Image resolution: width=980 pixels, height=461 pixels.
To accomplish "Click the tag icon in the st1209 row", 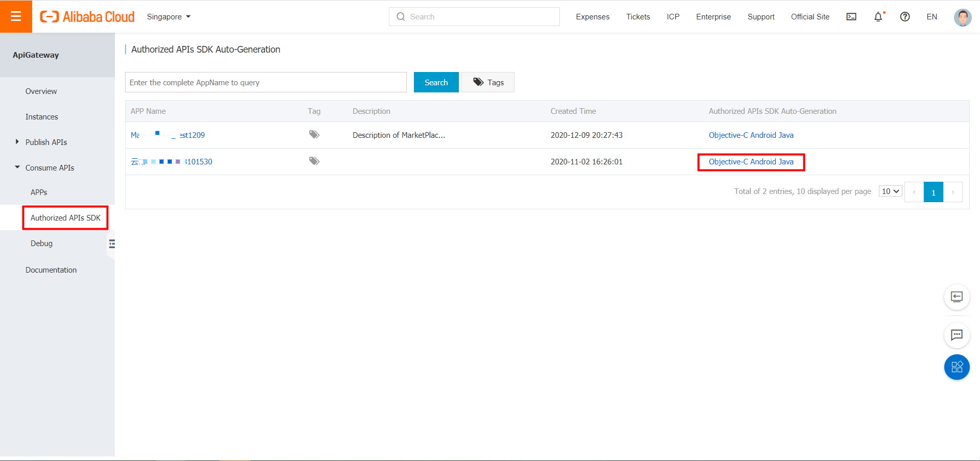I will point(314,135).
